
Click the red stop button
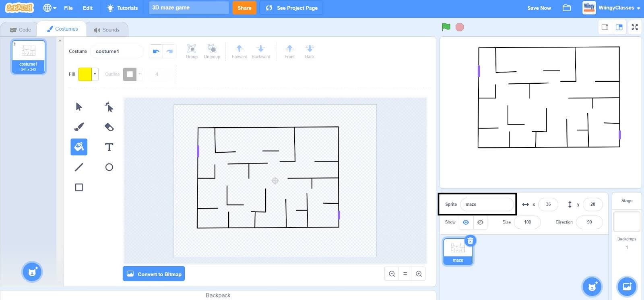[x=460, y=27]
